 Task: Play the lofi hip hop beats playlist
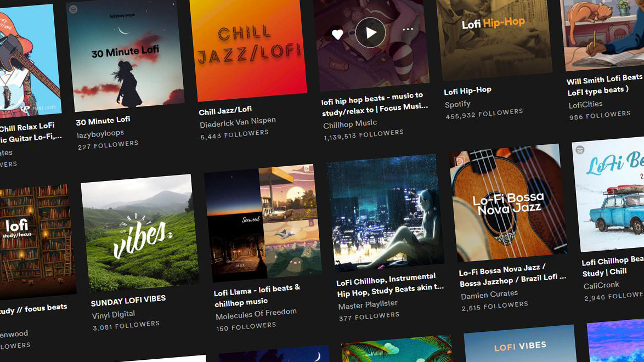[370, 33]
